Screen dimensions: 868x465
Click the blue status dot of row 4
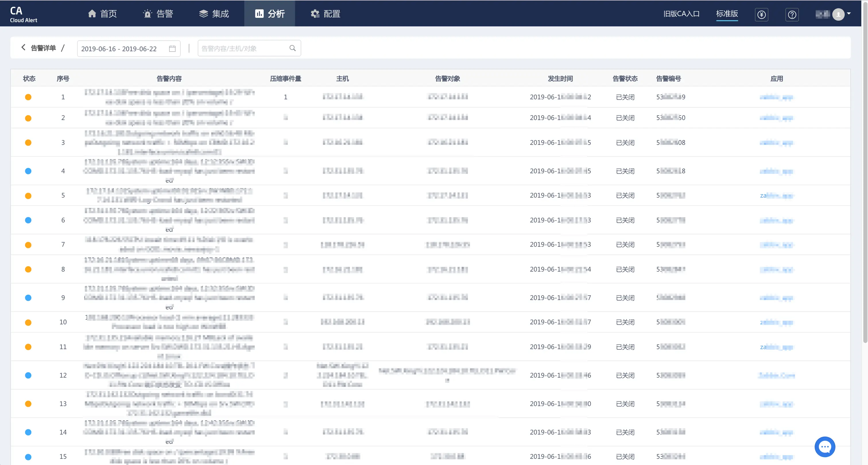coord(28,171)
